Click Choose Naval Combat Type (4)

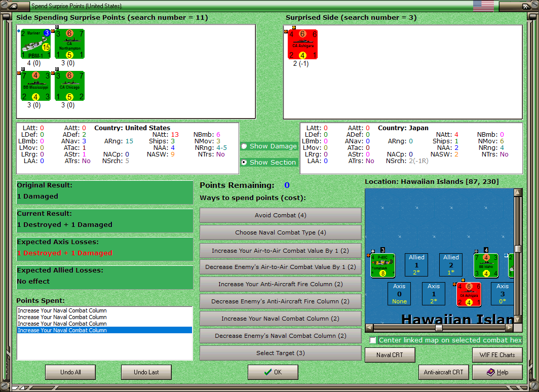(281, 232)
